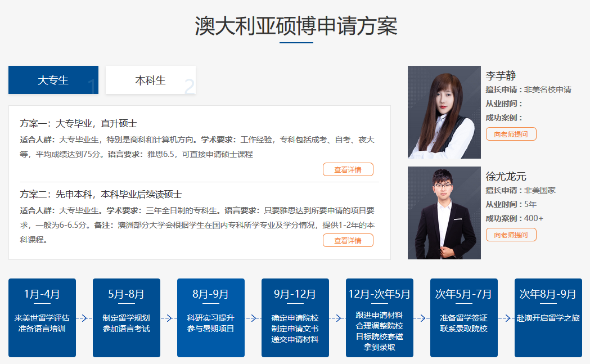Viewport: 590px width, 364px height.
Task: Select the 8月-9月 timeline card
Action: tap(211, 318)
